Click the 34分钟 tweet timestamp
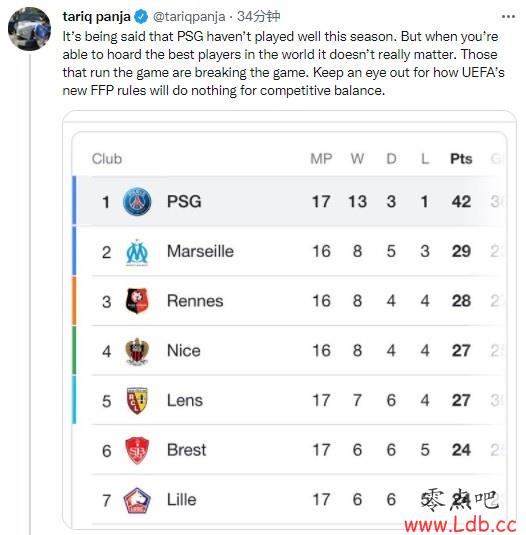The image size is (526, 535). point(259,16)
